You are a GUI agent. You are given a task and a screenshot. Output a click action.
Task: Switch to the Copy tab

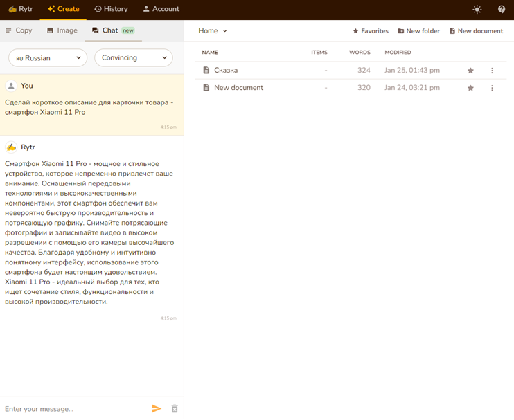tap(19, 30)
